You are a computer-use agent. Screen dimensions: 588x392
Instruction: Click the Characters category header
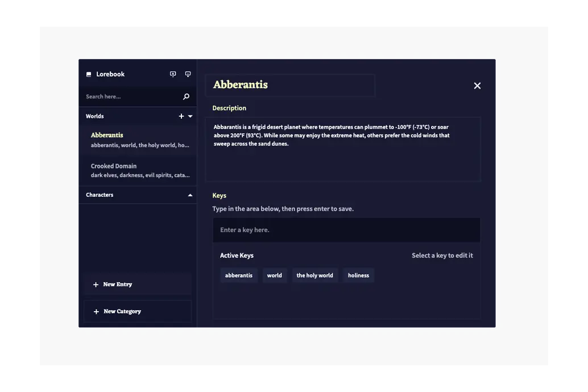click(100, 195)
